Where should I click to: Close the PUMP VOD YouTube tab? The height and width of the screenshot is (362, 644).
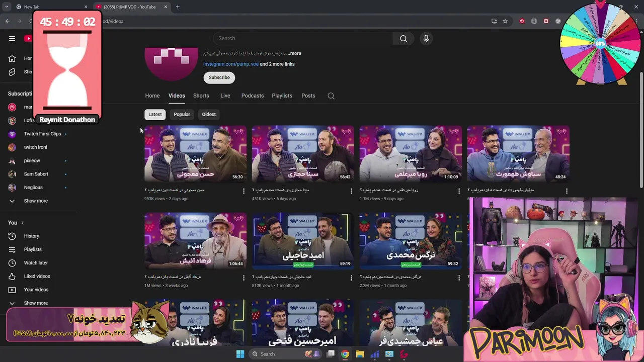(166, 7)
